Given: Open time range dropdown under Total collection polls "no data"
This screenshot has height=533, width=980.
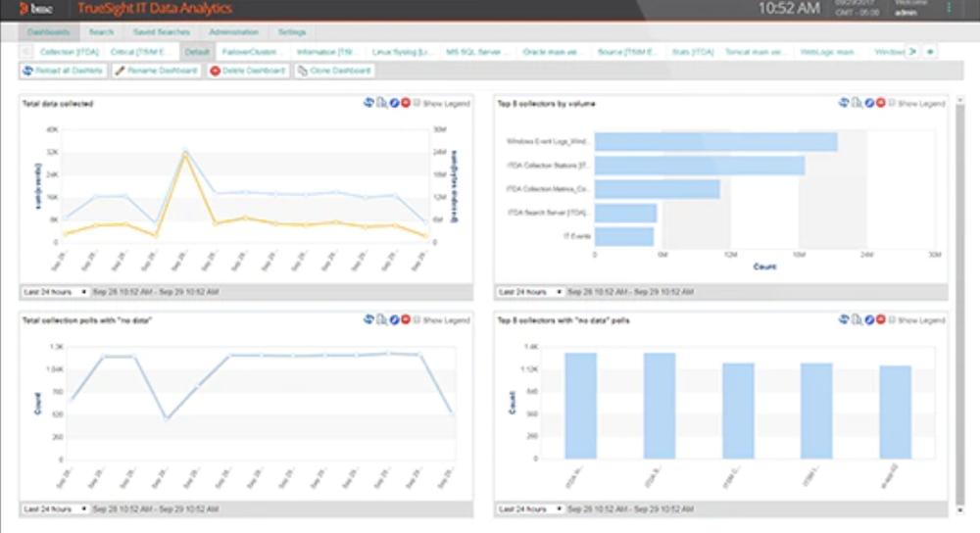Looking at the screenshot, I should [x=55, y=509].
